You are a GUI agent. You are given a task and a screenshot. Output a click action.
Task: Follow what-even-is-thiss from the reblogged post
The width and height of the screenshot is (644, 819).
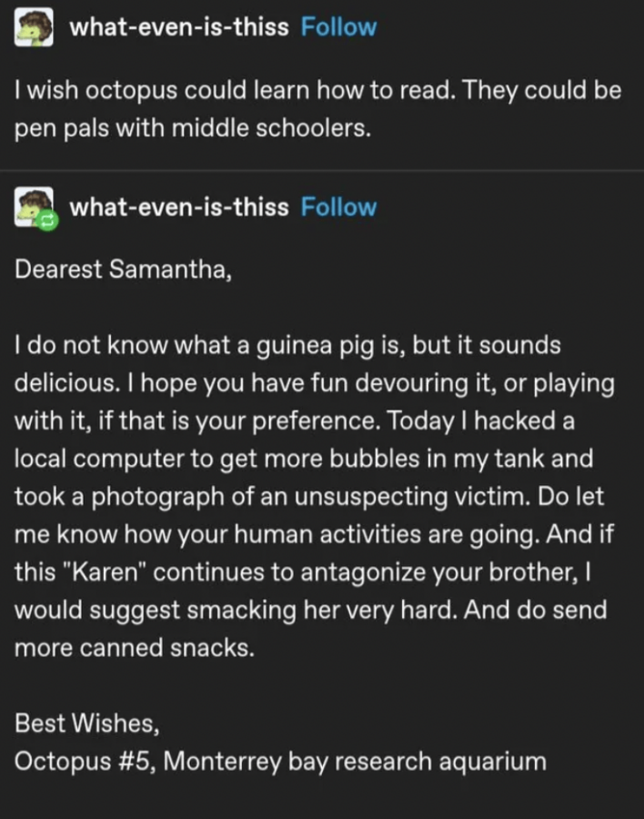[338, 207]
